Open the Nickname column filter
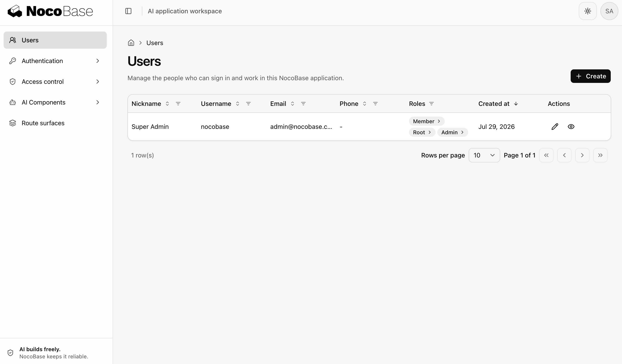Screen dimensions: 622x364 click(178, 104)
